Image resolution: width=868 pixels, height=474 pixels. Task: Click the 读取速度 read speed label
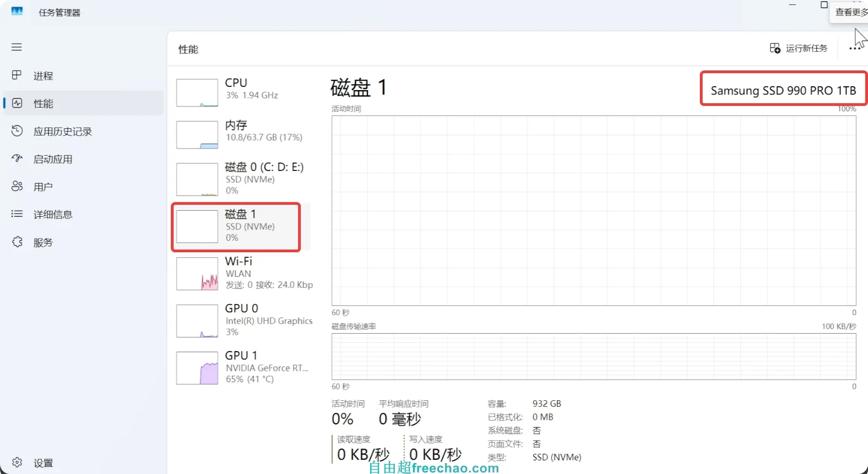[x=354, y=439]
